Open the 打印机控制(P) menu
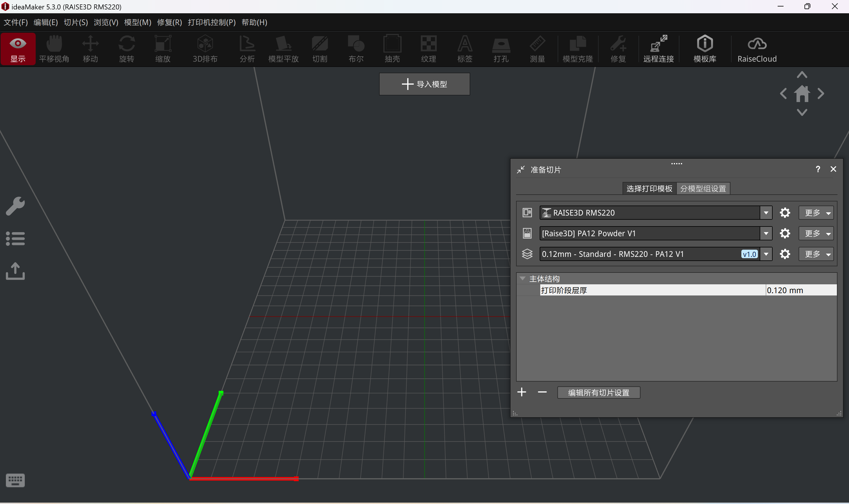The width and height of the screenshot is (849, 504). click(211, 22)
